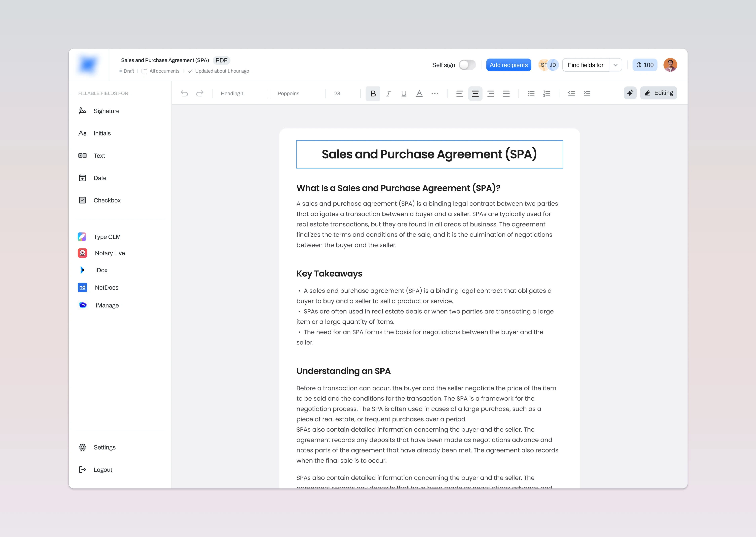Click the 'Key Takeaways' heading
Image resolution: width=756 pixels, height=537 pixels.
[x=329, y=274]
